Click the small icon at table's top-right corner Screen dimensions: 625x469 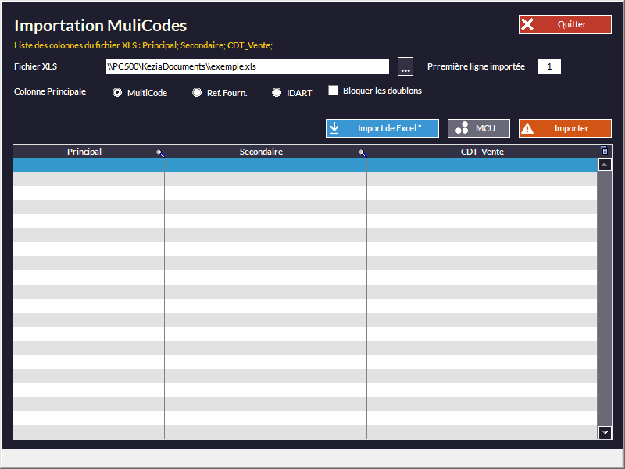(604, 151)
